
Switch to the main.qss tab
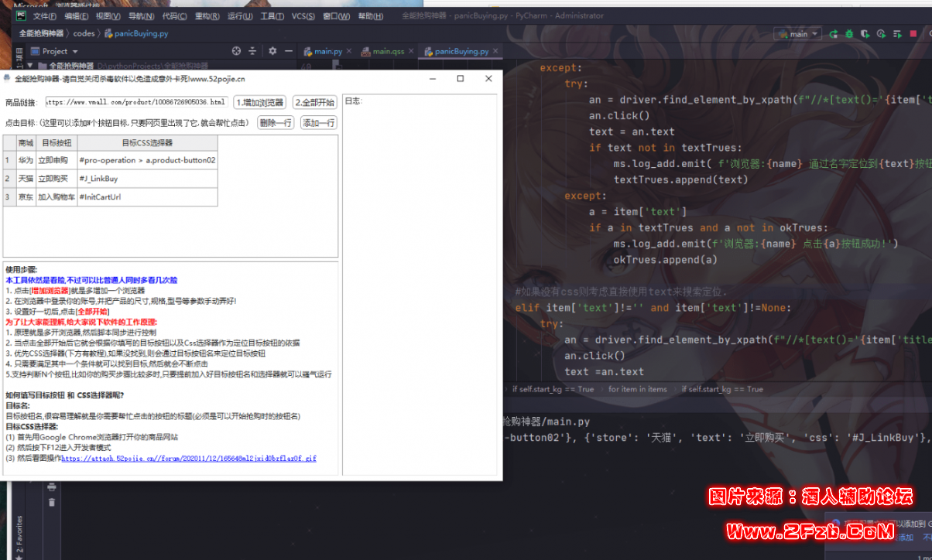(387, 51)
